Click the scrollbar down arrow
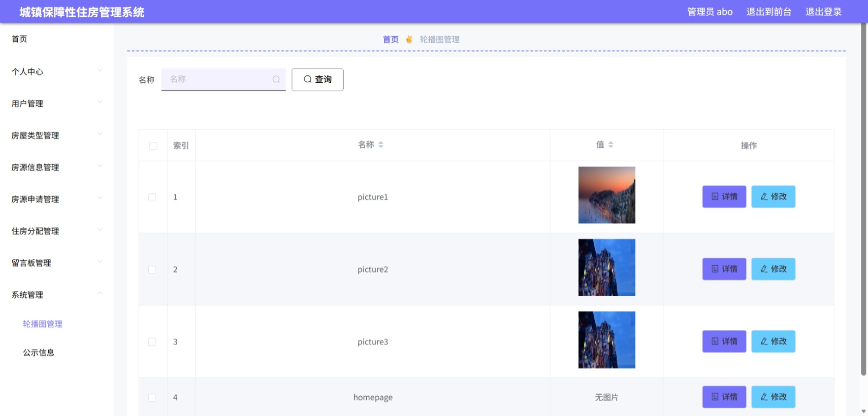868x416 pixels. point(864,411)
